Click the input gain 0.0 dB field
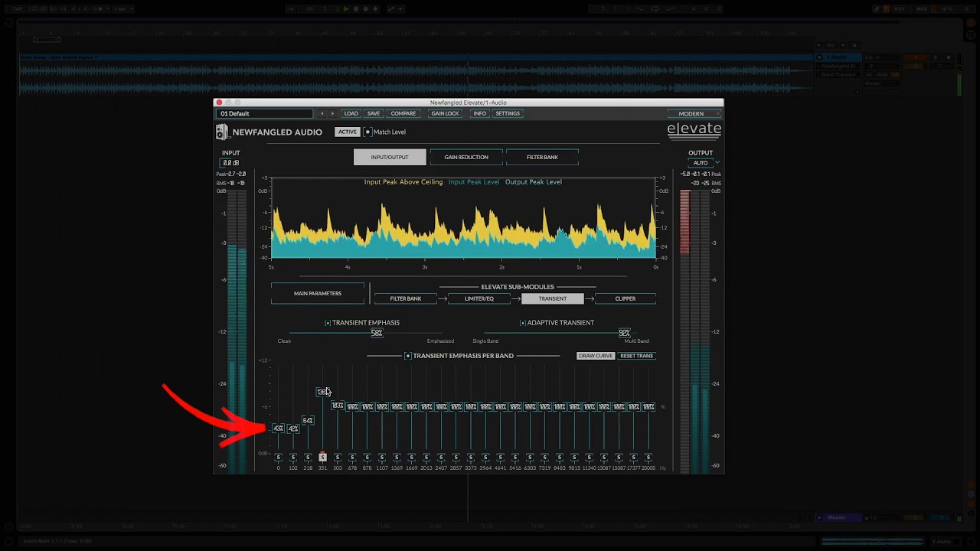This screenshot has width=980, height=551. click(230, 163)
